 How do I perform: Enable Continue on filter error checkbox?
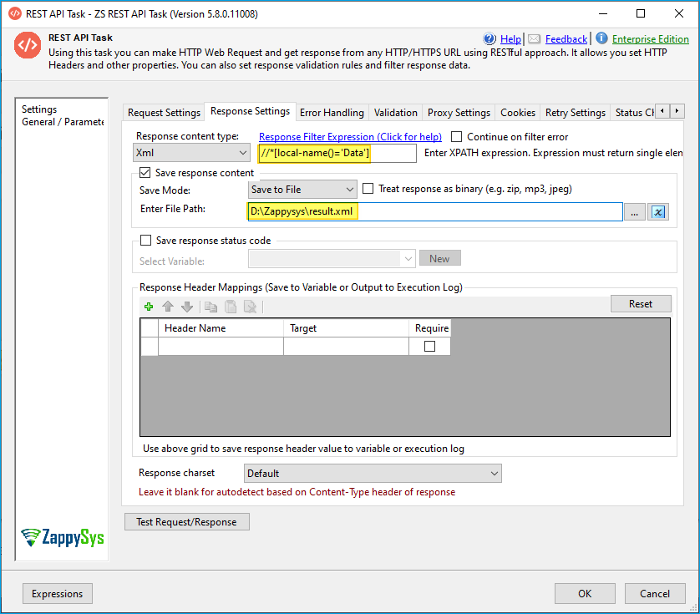[x=457, y=136]
